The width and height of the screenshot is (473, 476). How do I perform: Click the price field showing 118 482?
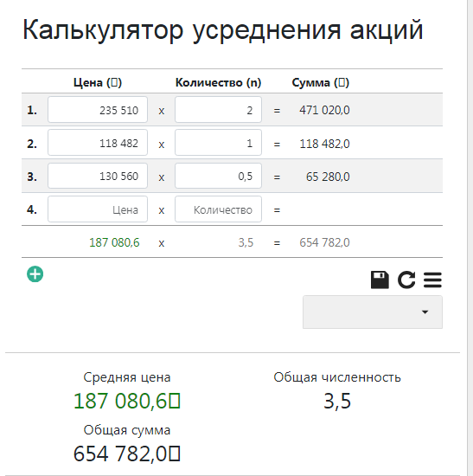click(x=98, y=143)
